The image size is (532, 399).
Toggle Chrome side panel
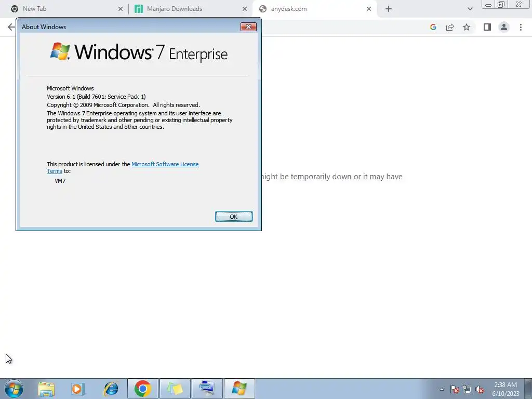487,27
